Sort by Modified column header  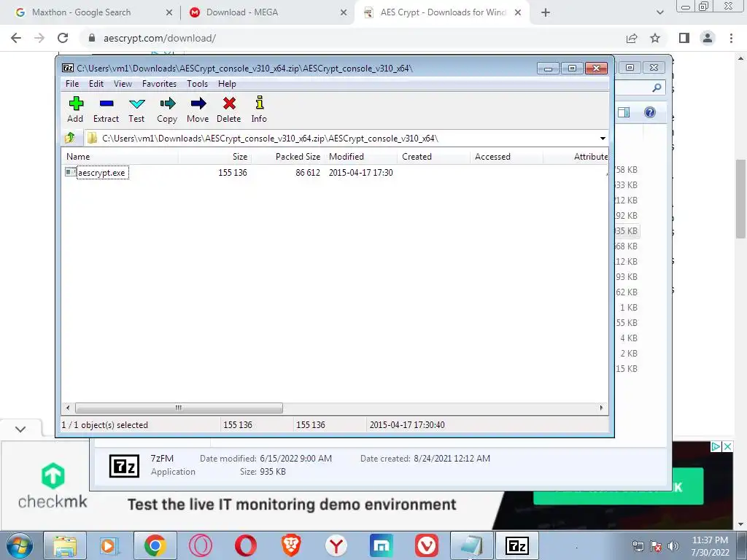click(360, 157)
